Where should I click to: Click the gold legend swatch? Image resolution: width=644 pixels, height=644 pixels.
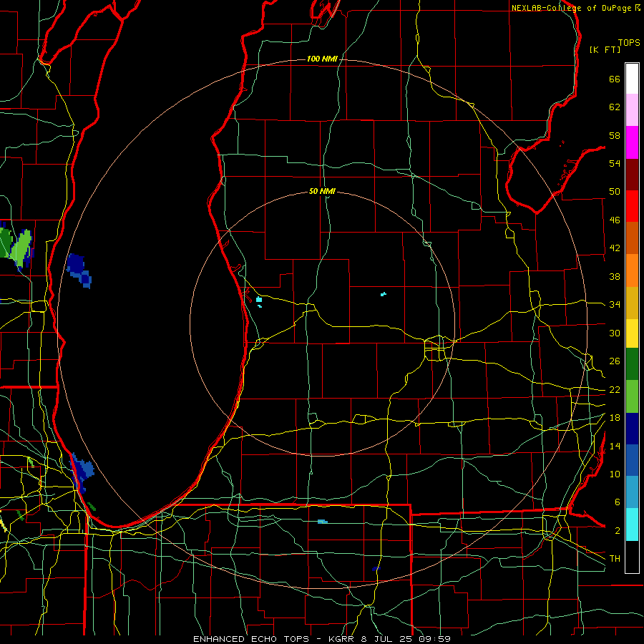[632, 303]
